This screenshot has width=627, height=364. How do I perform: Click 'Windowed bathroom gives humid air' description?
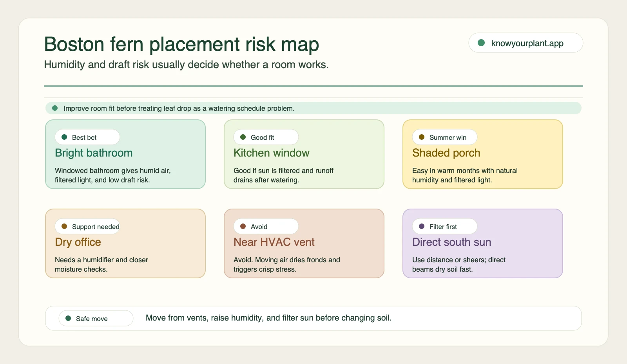[x=113, y=175]
